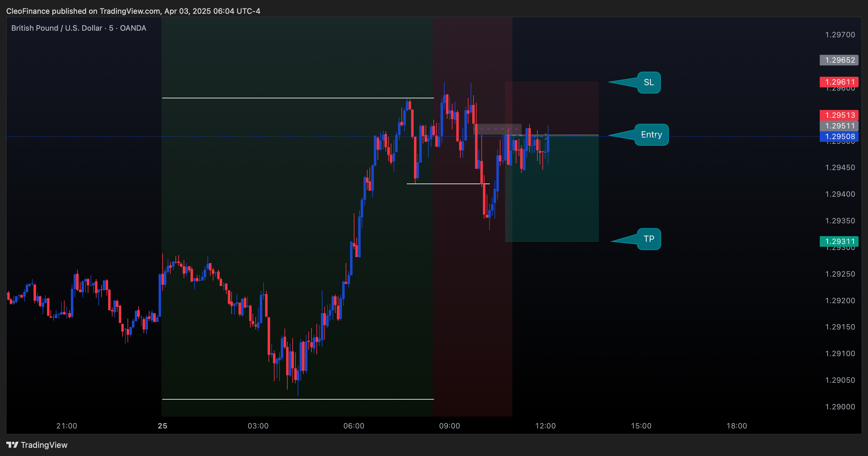This screenshot has height=456, width=868.
Task: Click the 1.29311 take-profit price tag
Action: click(839, 241)
